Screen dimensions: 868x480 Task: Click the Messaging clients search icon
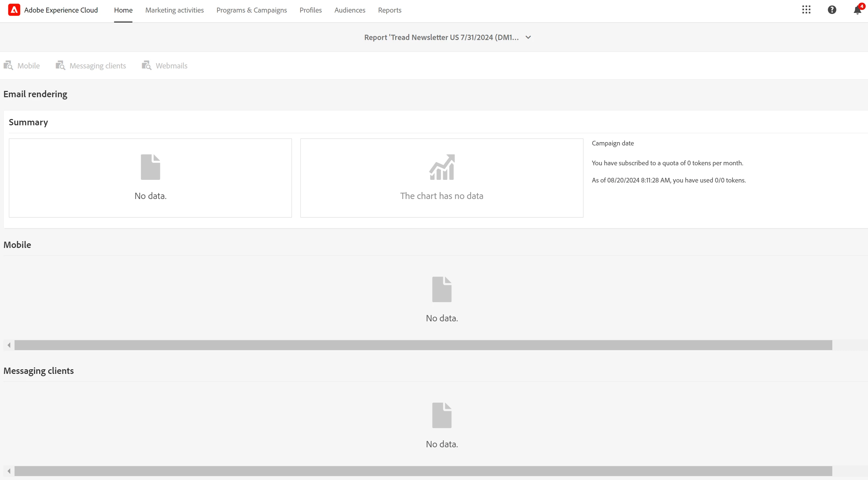coord(60,65)
